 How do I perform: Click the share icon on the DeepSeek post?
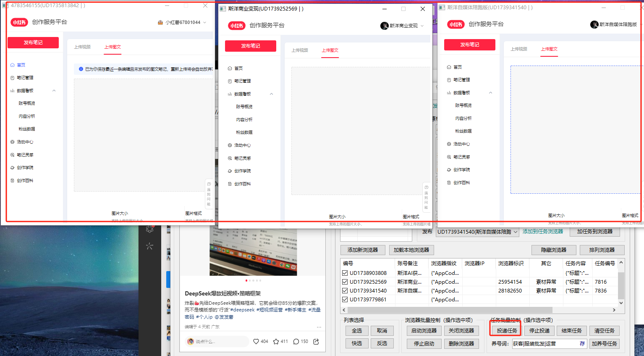(316, 341)
